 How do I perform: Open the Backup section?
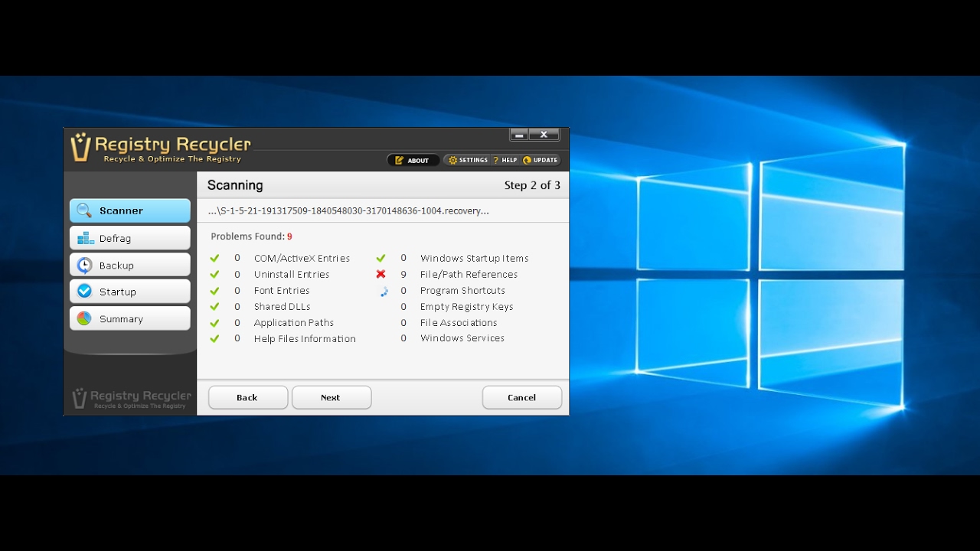pyautogui.click(x=130, y=265)
